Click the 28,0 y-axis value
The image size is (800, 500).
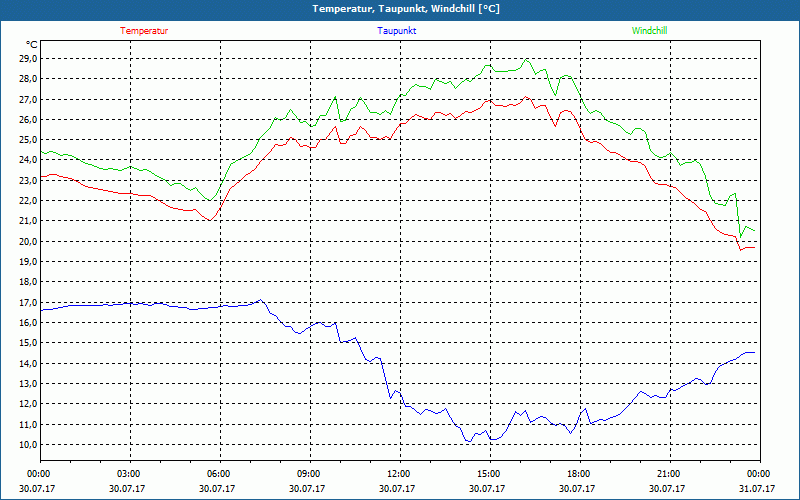tap(28, 79)
